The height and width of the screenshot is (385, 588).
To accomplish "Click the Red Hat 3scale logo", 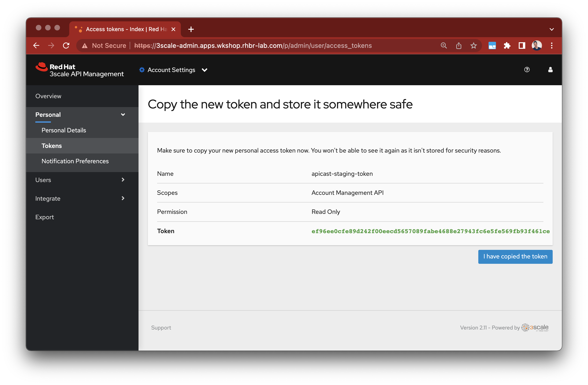I will [x=79, y=70].
